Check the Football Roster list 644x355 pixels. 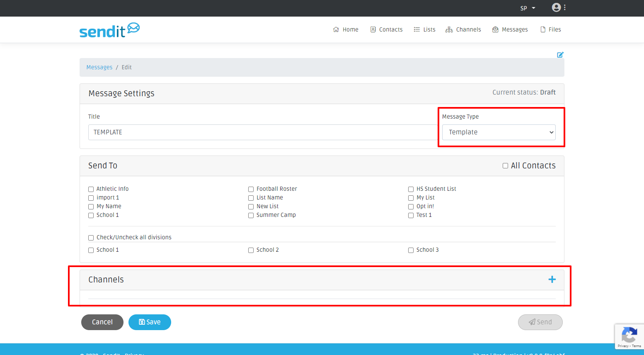click(251, 189)
